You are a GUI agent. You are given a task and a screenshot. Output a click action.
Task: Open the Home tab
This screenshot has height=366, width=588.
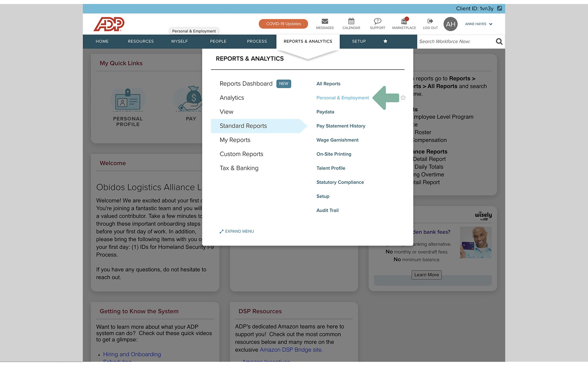click(102, 41)
